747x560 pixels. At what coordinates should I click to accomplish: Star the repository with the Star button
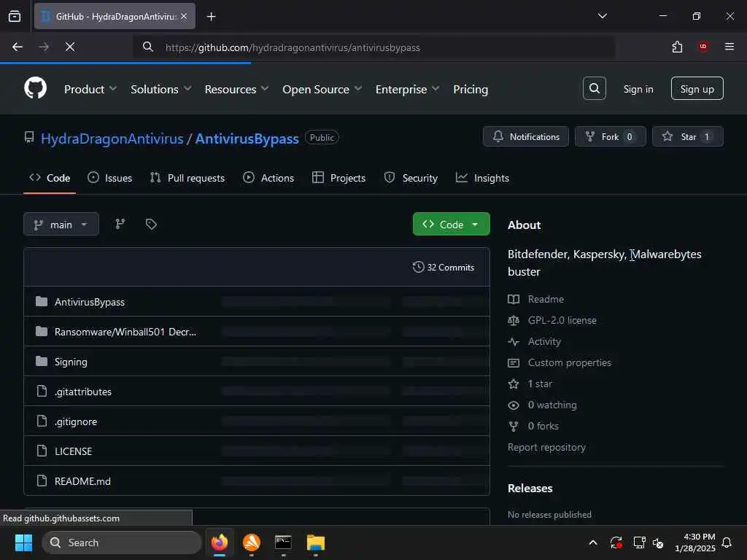pyautogui.click(x=687, y=136)
